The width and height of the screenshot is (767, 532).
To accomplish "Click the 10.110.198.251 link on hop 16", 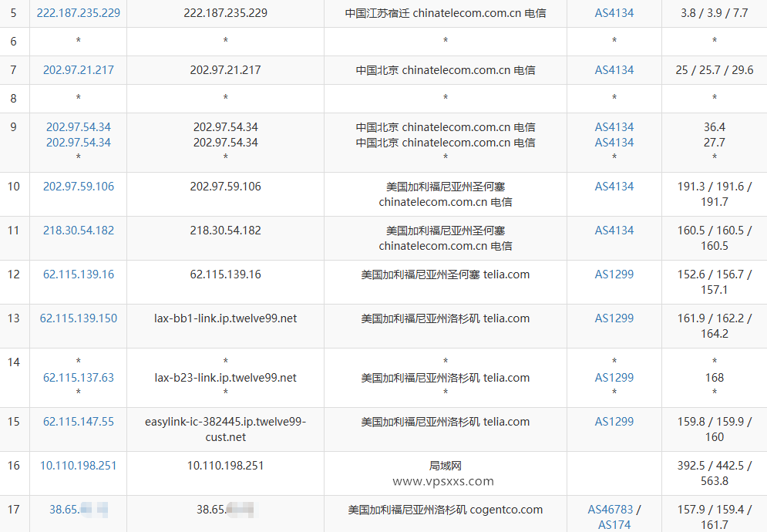I will (77, 465).
